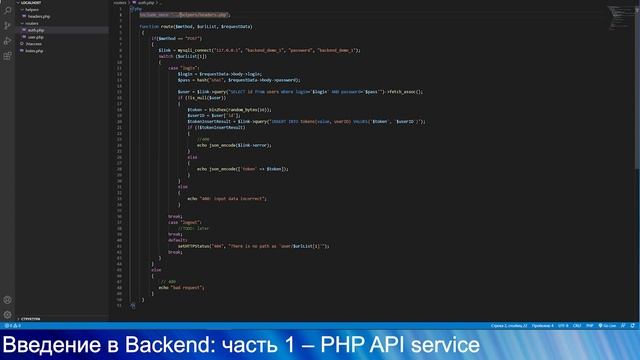Click the errors and warnings status indicator
This screenshot has height=360, width=640.
tap(12, 326)
